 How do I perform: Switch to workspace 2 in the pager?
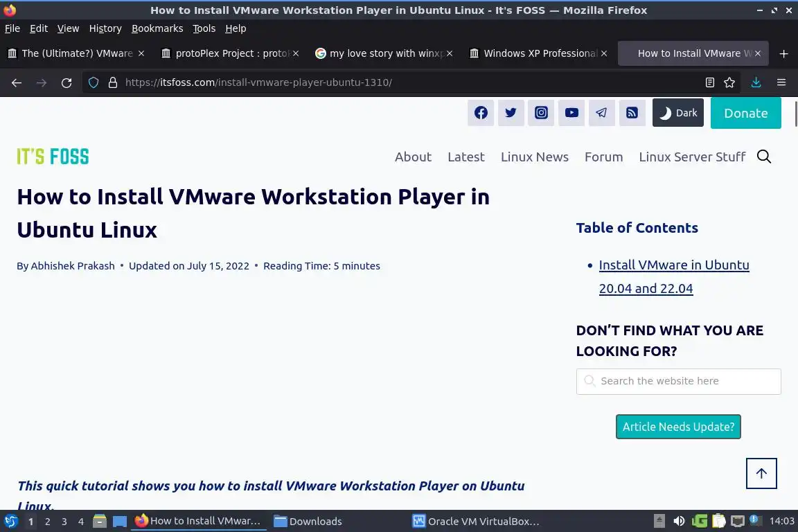47,522
